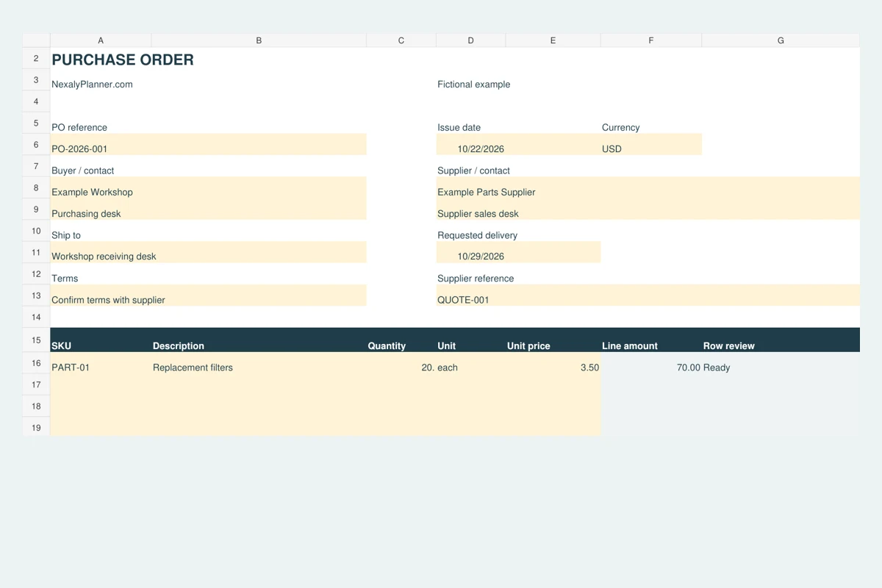Click the 'Supplier sales desk' cell
882x588 pixels.
[x=648, y=209]
